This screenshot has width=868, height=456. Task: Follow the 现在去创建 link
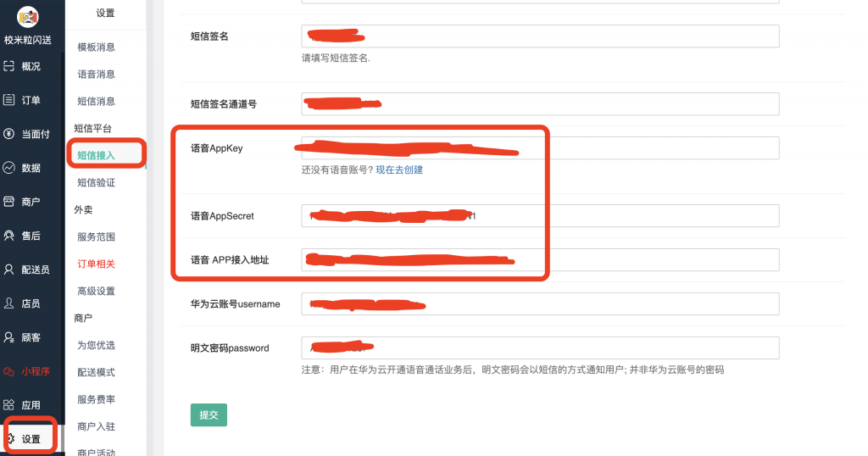click(399, 170)
